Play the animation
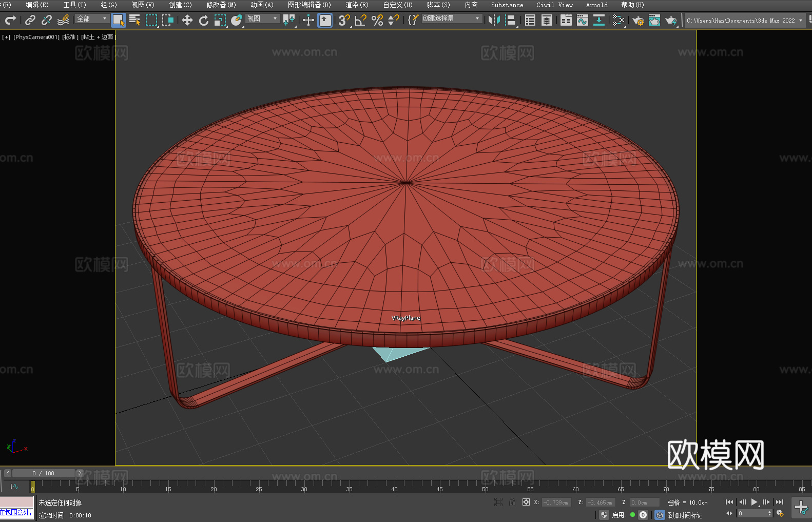812x522 pixels. click(755, 502)
